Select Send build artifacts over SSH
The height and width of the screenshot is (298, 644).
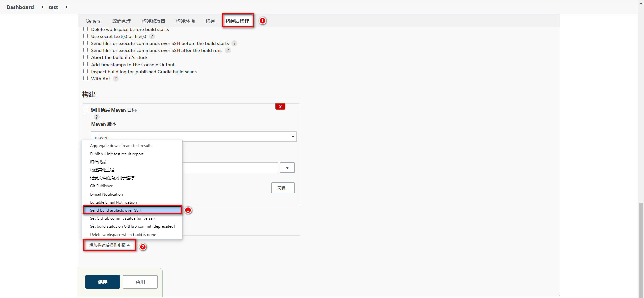pyautogui.click(x=132, y=210)
